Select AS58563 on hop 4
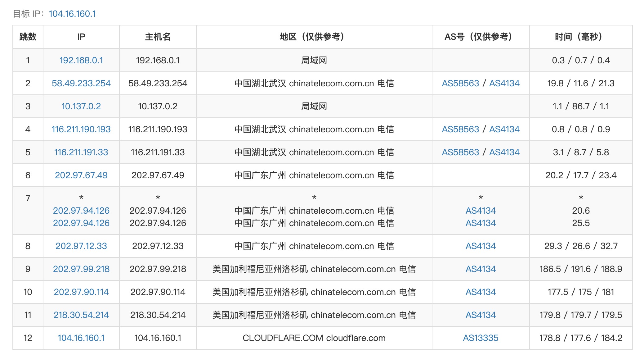The height and width of the screenshot is (359, 644). click(461, 129)
